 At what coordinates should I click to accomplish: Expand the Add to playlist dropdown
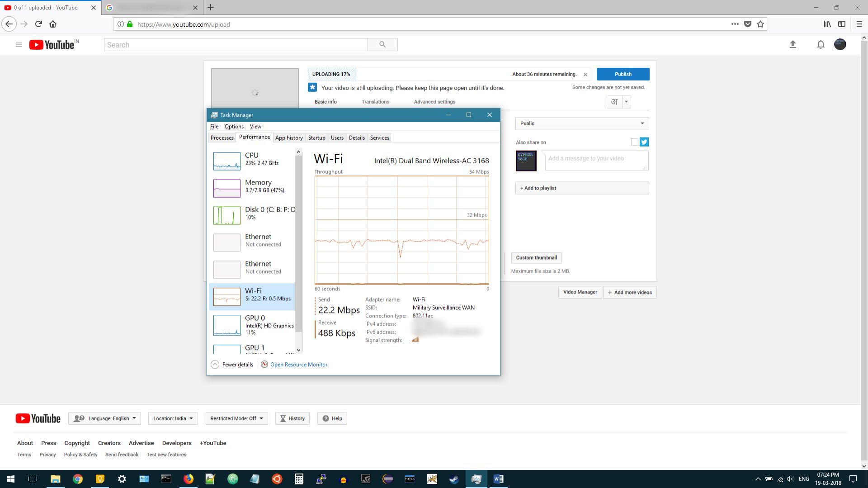tap(582, 188)
